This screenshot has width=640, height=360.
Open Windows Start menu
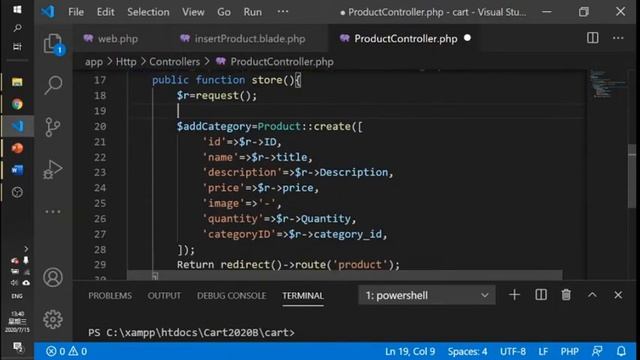point(17,9)
